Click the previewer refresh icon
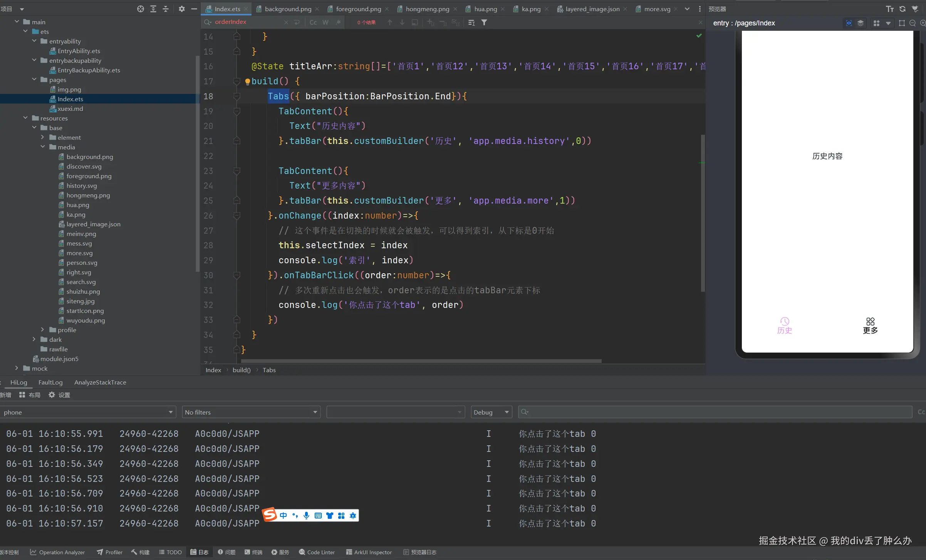This screenshot has height=560, width=926. [903, 9]
